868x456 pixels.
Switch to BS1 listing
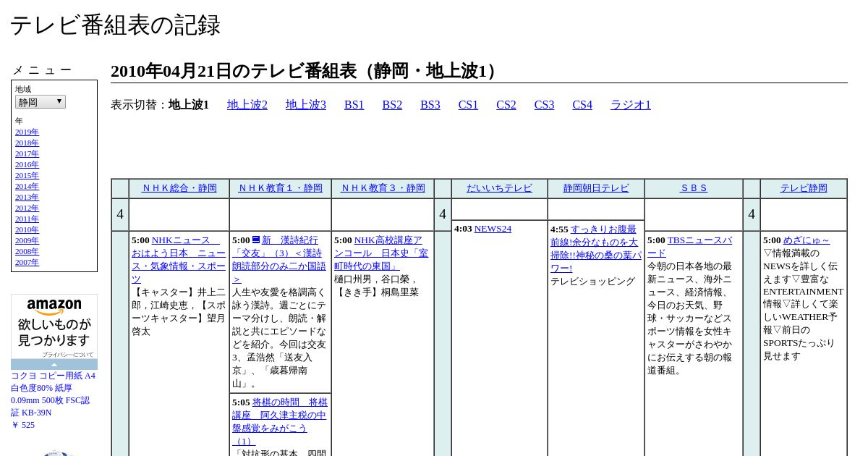pos(354,105)
